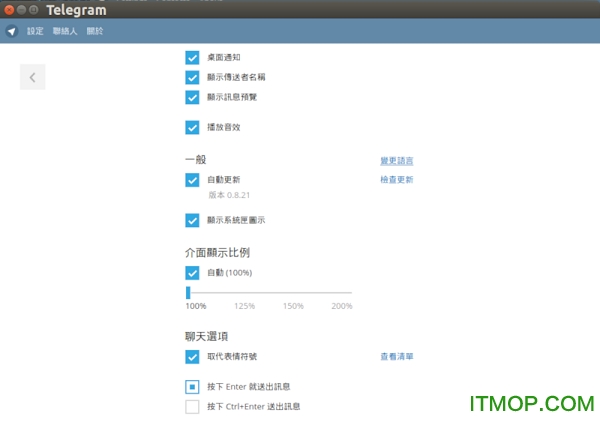Open the 設定 menu item

pyautogui.click(x=35, y=31)
